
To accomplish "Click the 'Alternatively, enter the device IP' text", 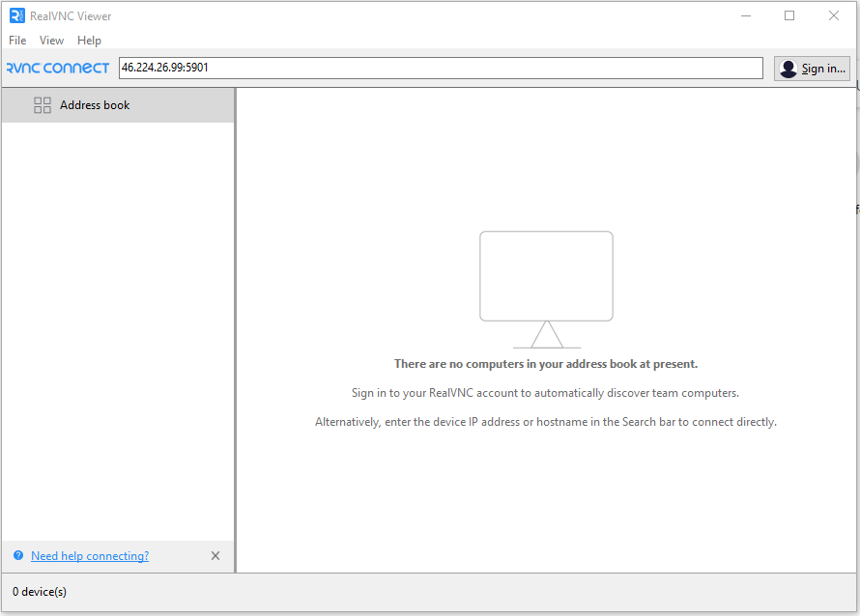I will point(546,422).
